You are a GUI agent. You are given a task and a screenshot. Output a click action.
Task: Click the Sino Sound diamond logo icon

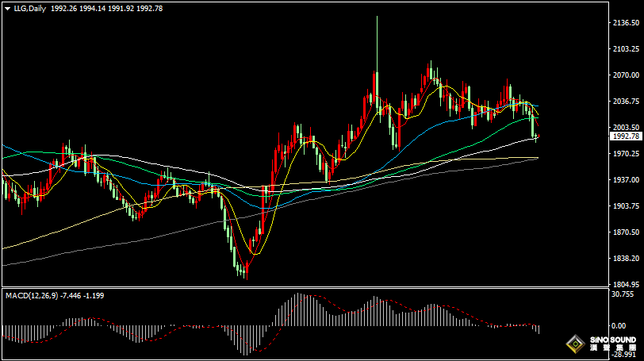pyautogui.click(x=573, y=344)
